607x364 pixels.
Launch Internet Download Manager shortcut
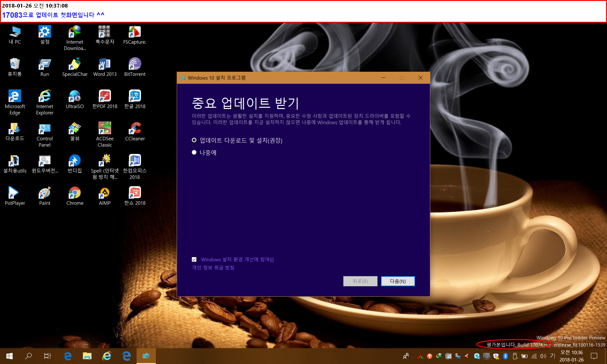pyautogui.click(x=75, y=38)
